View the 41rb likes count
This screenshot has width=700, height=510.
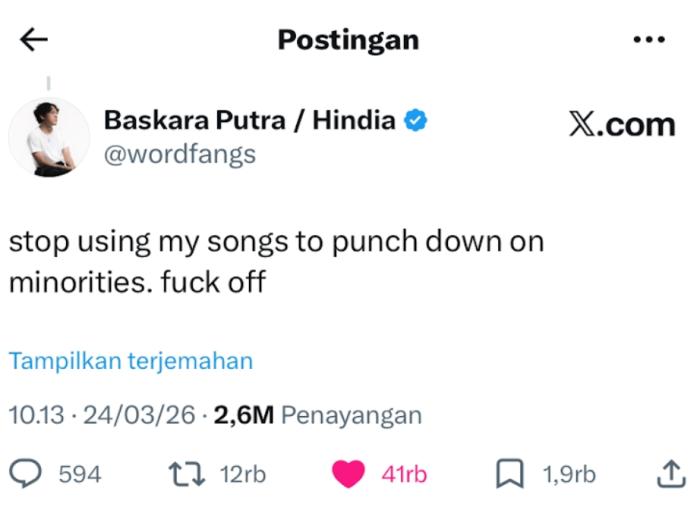403,474
